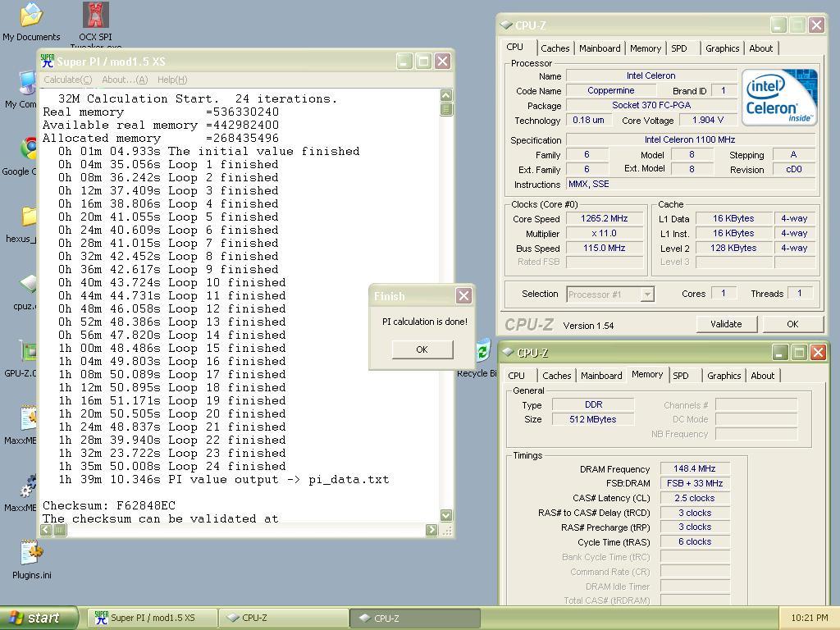The image size is (840, 630).
Task: Click the Loop 24 finished line
Action: point(172,466)
